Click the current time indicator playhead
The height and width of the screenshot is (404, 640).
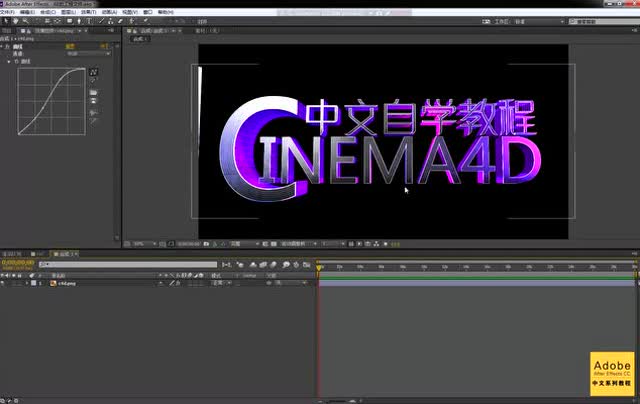click(319, 268)
